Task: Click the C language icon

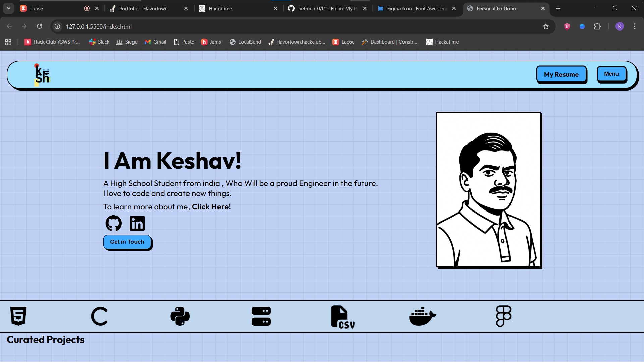Action: [99, 316]
